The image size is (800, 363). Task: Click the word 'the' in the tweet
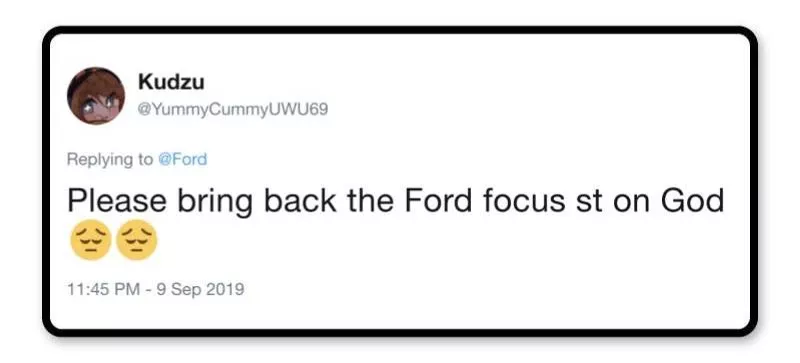click(x=371, y=201)
